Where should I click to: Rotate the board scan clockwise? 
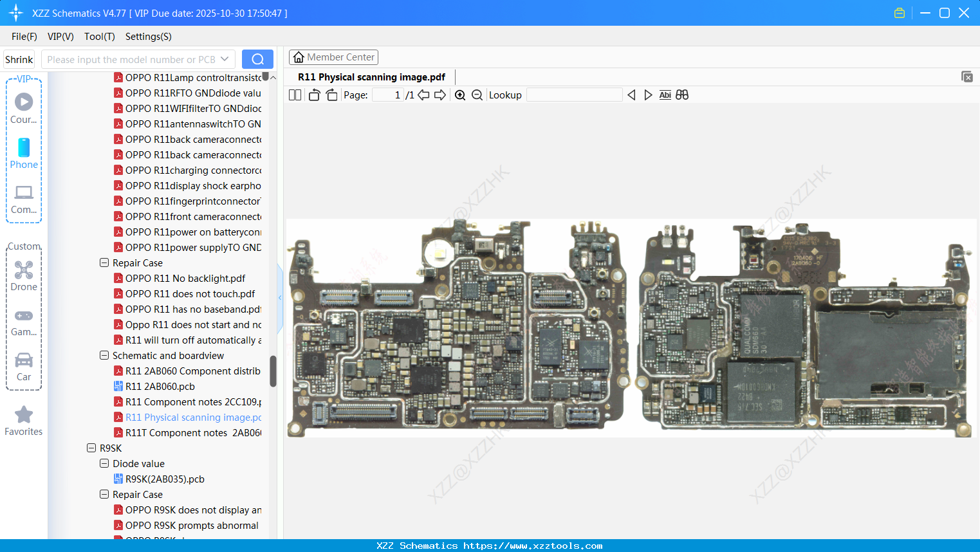[x=331, y=94]
